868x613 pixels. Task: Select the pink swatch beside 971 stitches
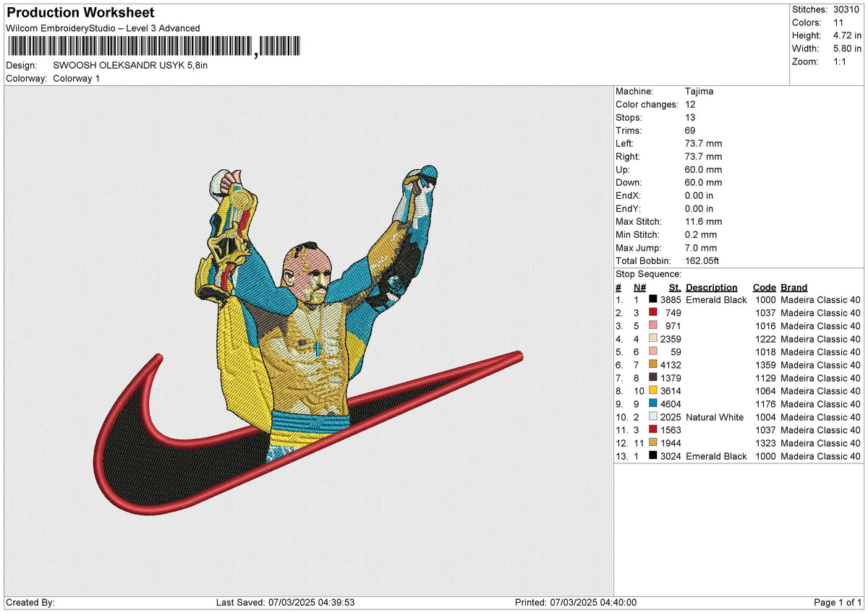[x=652, y=325]
